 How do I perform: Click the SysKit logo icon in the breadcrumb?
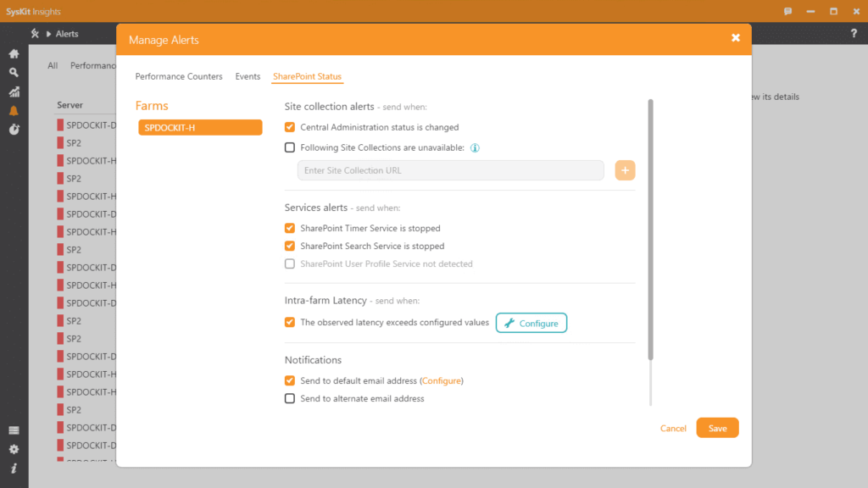tap(36, 34)
